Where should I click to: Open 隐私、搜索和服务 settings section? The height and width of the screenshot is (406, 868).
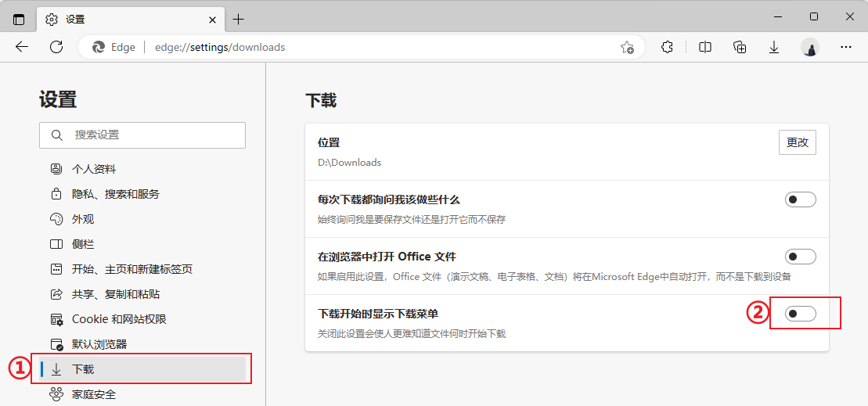coord(115,194)
